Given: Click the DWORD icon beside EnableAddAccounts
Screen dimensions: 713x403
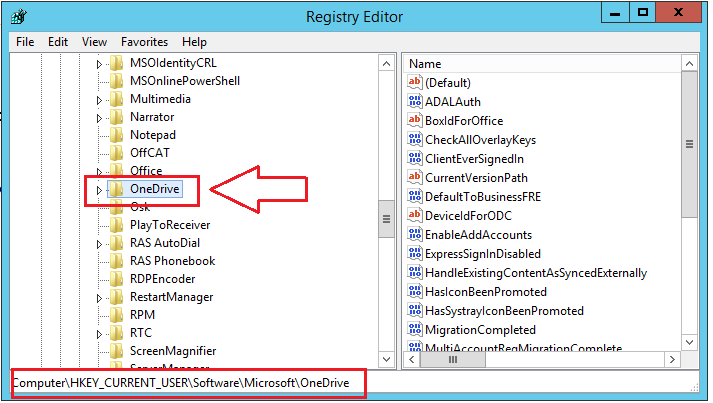Looking at the screenshot, I should pyautogui.click(x=414, y=235).
